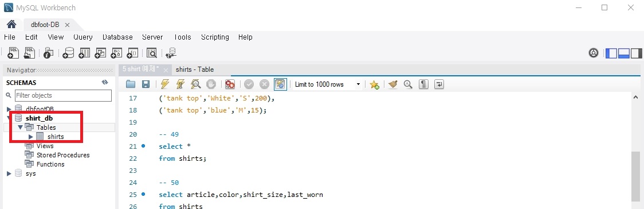Toggle left sidebar panel visibility
Viewport: 644px width, 209px height.
pos(611,53)
